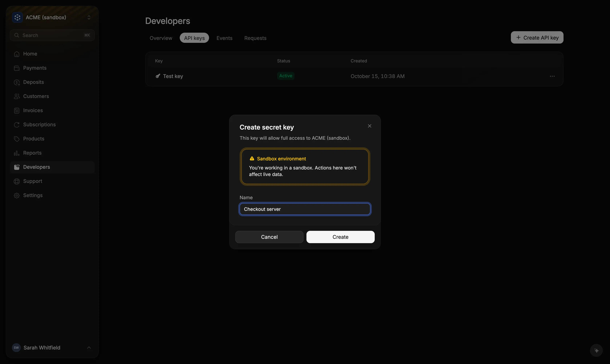The height and width of the screenshot is (364, 610).
Task: Click the ACME workspace logo icon
Action: 17,17
